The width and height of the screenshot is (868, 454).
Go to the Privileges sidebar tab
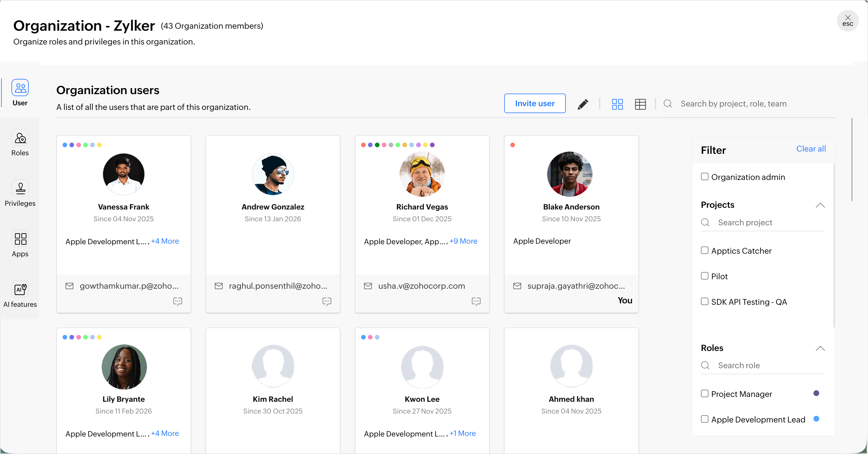[20, 194]
